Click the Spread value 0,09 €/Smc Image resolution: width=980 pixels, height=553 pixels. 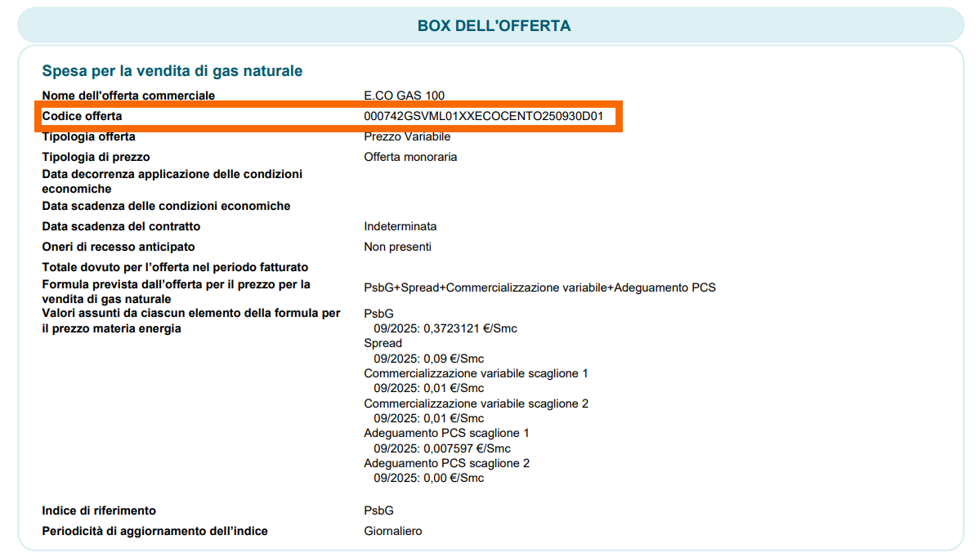coord(429,359)
